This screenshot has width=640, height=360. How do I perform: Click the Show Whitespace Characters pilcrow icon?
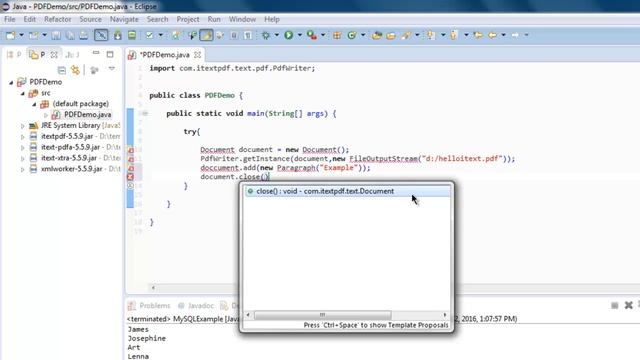247,36
